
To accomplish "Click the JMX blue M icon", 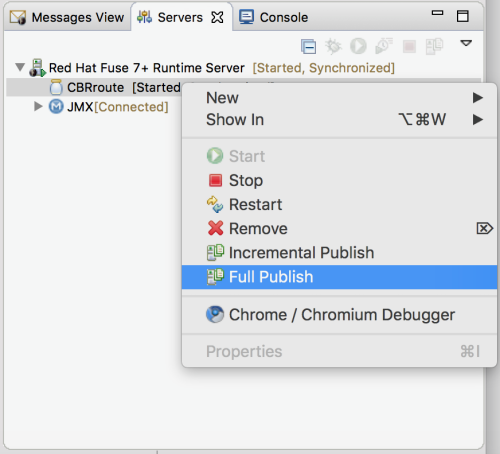I will coord(56,107).
